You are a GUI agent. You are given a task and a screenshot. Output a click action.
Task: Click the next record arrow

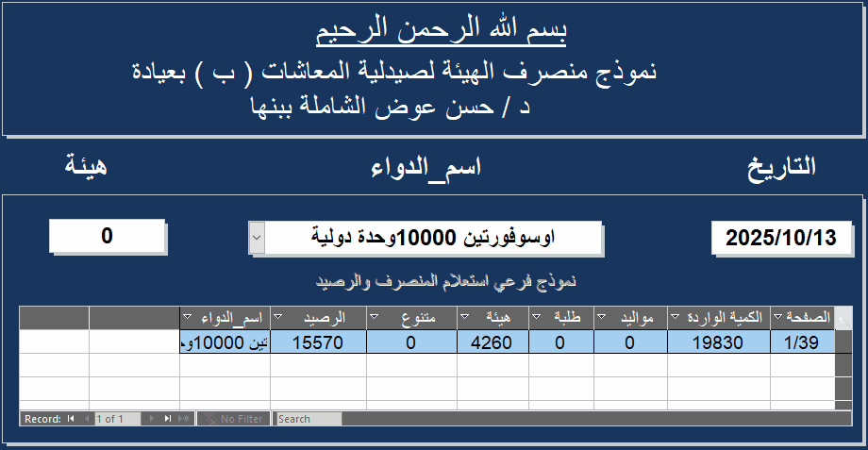click(154, 419)
